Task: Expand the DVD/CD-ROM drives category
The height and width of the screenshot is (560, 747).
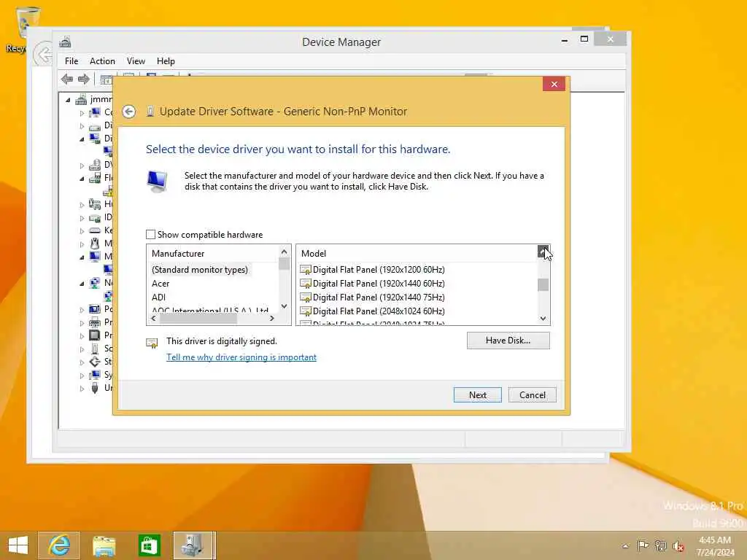Action: [82, 166]
